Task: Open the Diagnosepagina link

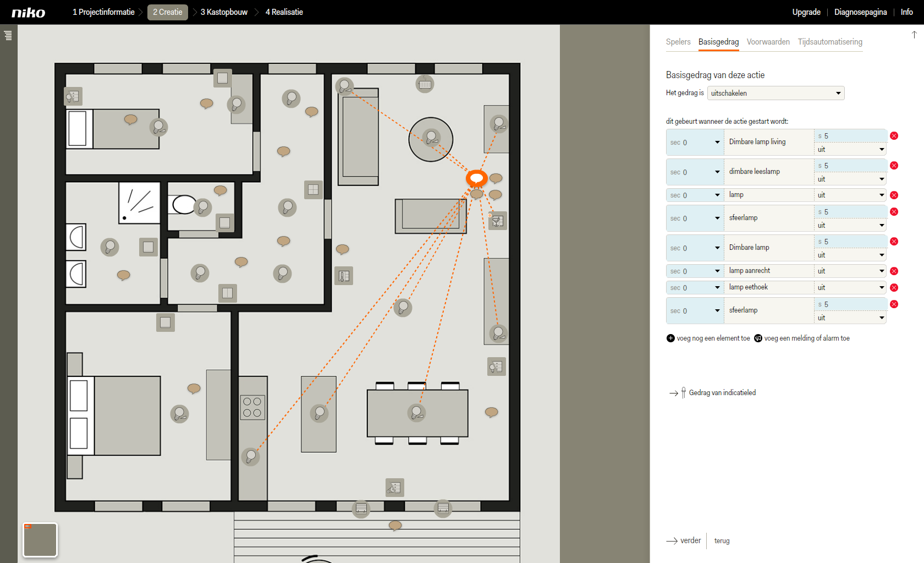Action: click(x=860, y=12)
